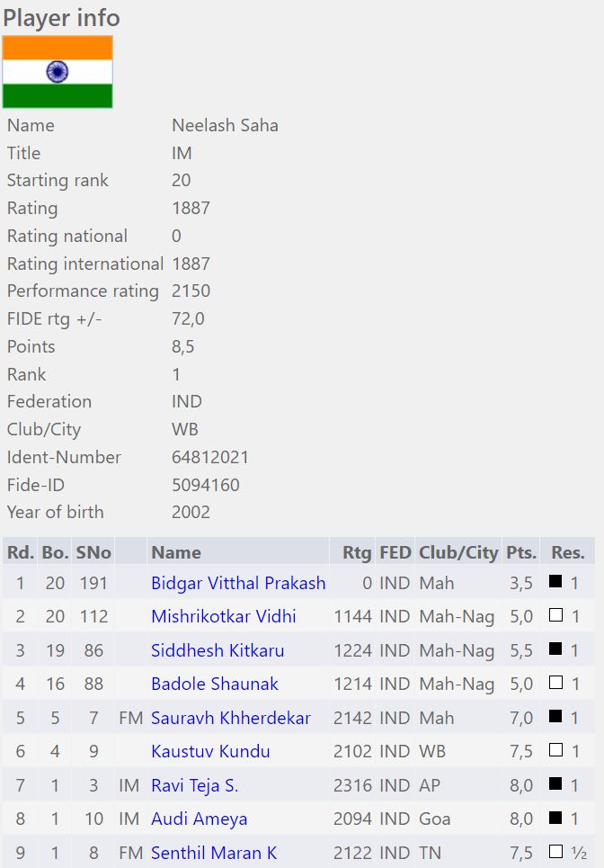Click the Name column header
Image resolution: width=604 pixels, height=868 pixels.
(176, 552)
